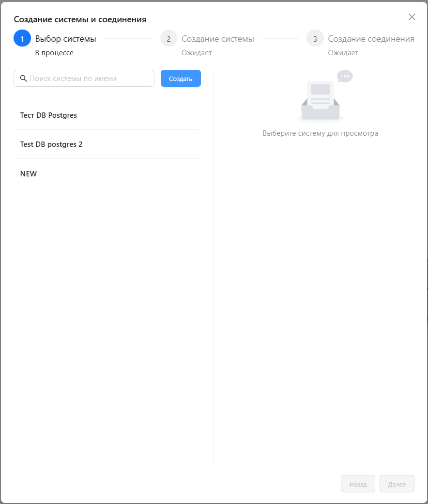Click the empty inbox tray illustration
Viewport: 428px width, 504px height.
[x=321, y=101]
